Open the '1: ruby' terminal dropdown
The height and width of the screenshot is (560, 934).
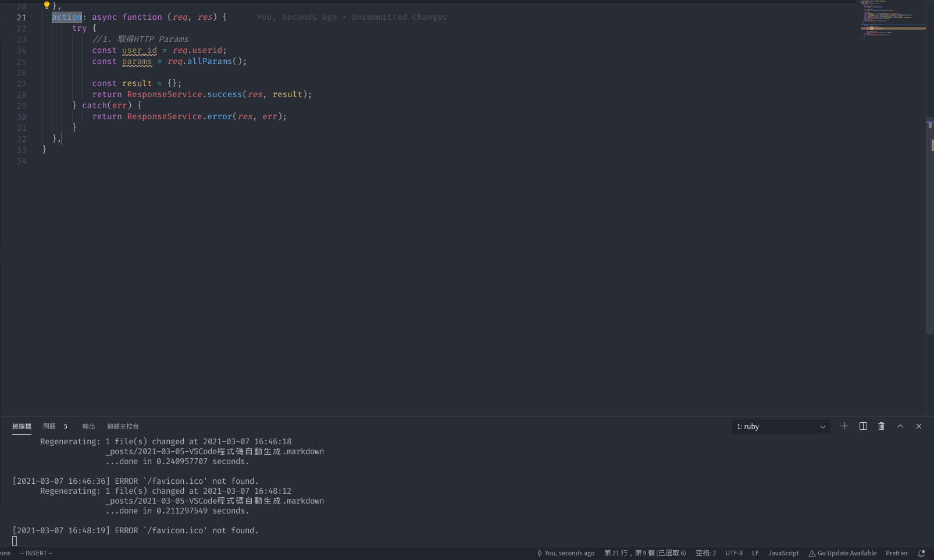(x=780, y=427)
